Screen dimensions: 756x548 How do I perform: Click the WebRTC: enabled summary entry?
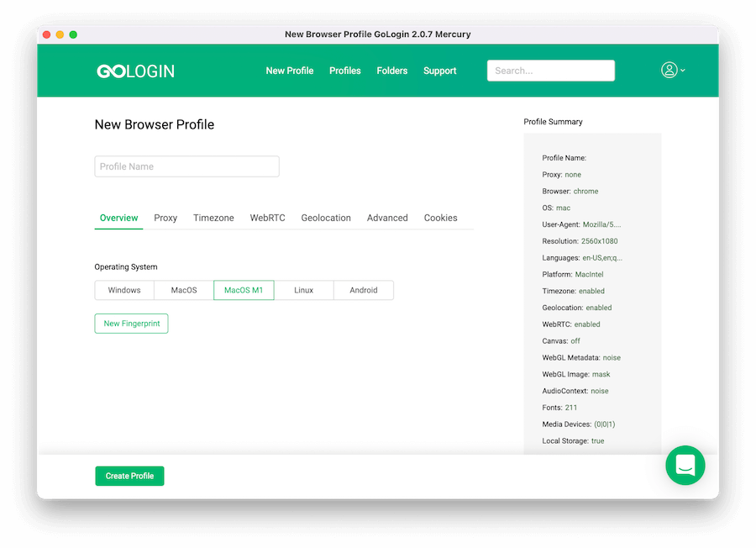[571, 324]
